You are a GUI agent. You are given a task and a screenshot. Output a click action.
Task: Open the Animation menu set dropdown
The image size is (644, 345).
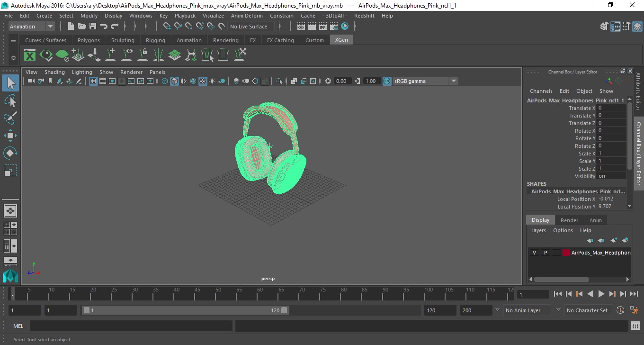pyautogui.click(x=31, y=27)
